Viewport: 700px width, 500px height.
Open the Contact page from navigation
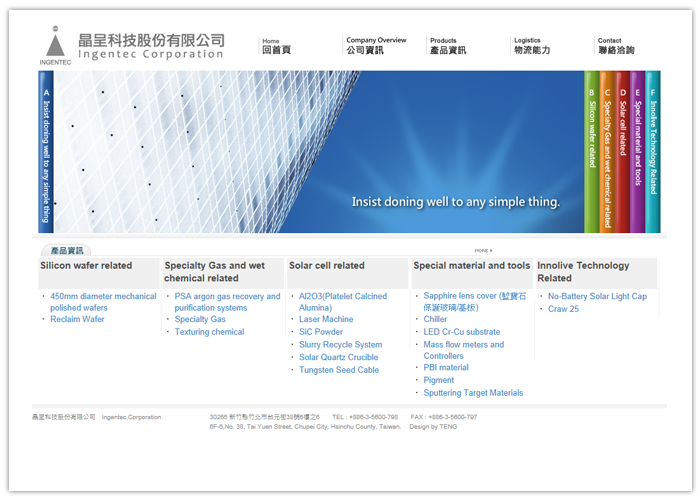[x=615, y=46]
